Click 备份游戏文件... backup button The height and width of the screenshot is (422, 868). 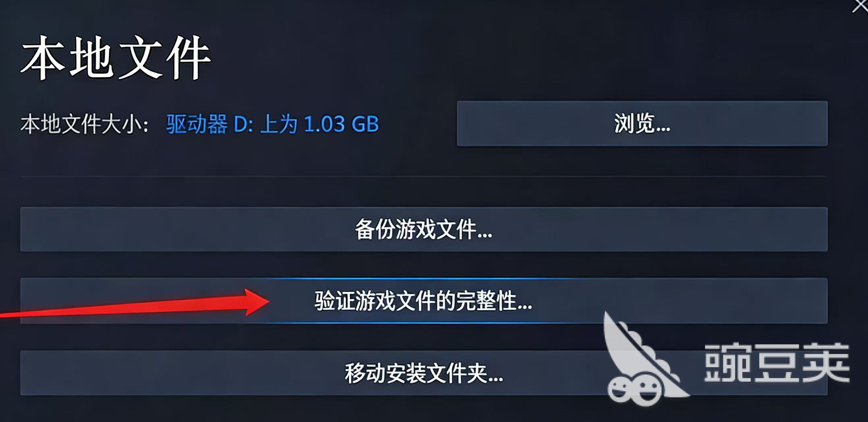coord(424,229)
